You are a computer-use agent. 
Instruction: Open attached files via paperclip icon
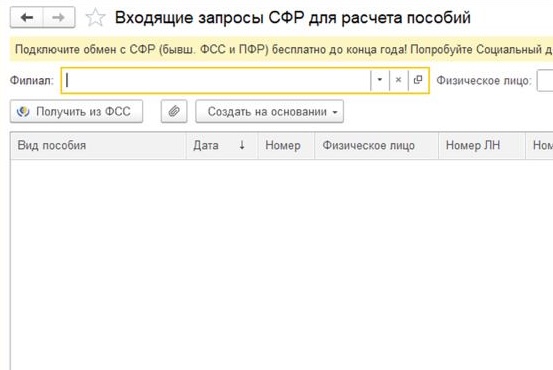coord(174,111)
